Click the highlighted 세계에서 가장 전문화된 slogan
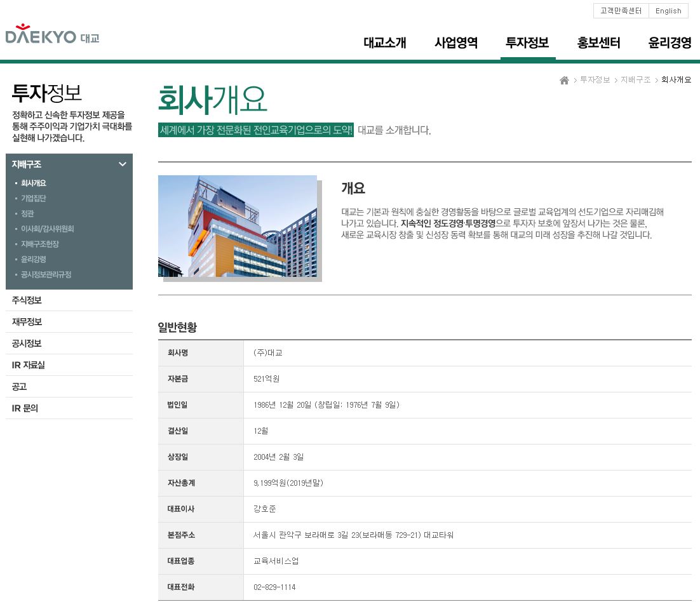Screen dimensions: 700x602 pyautogui.click(x=256, y=130)
